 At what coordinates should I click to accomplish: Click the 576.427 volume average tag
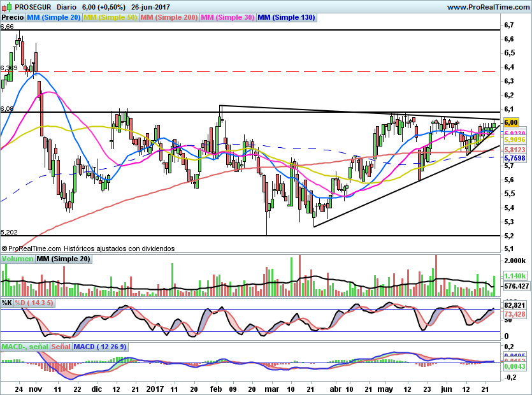(x=517, y=286)
